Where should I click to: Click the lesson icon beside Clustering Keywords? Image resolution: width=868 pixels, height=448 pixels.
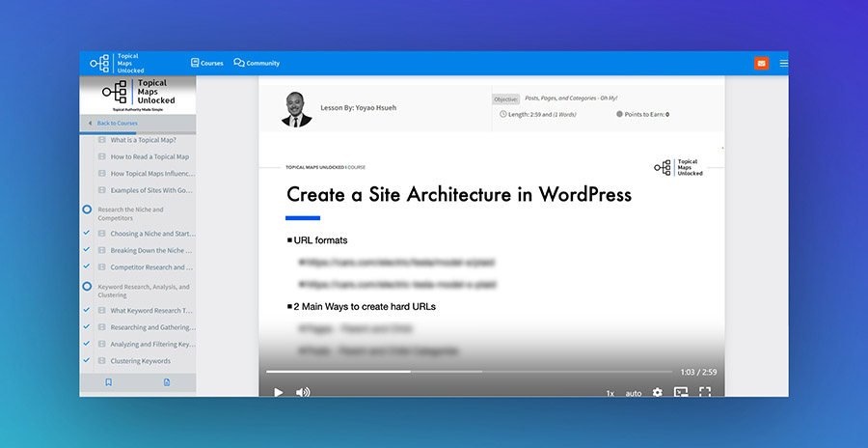click(x=102, y=361)
